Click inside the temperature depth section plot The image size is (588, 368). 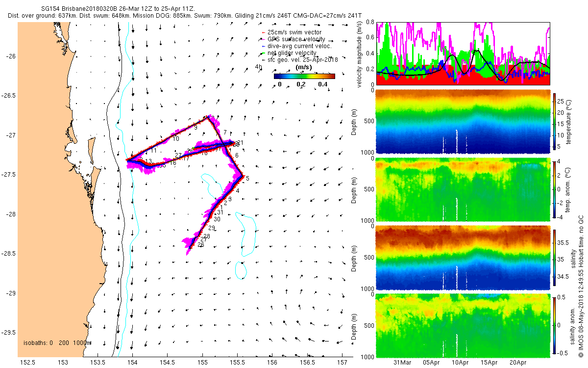463,121
